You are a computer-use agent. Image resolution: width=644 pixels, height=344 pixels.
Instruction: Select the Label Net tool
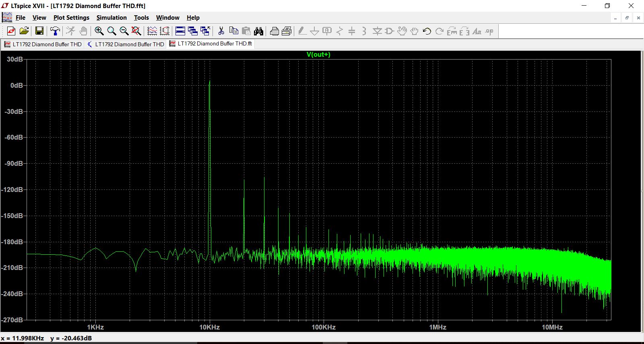[327, 31]
